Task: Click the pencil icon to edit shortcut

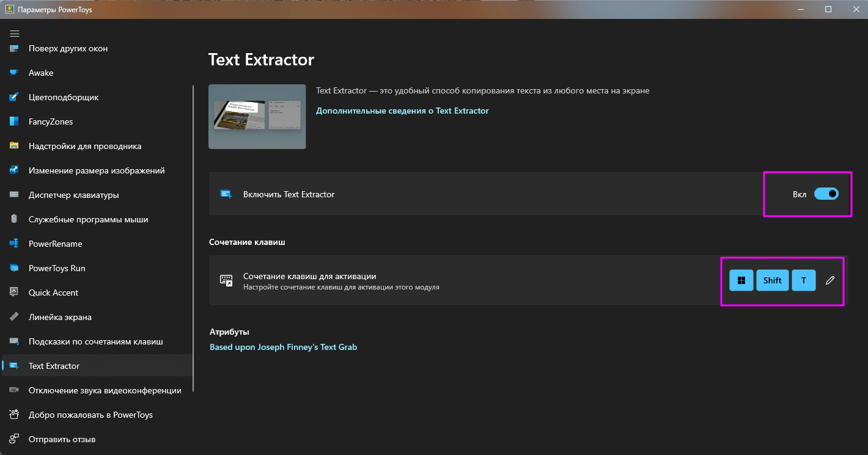Action: coord(829,280)
